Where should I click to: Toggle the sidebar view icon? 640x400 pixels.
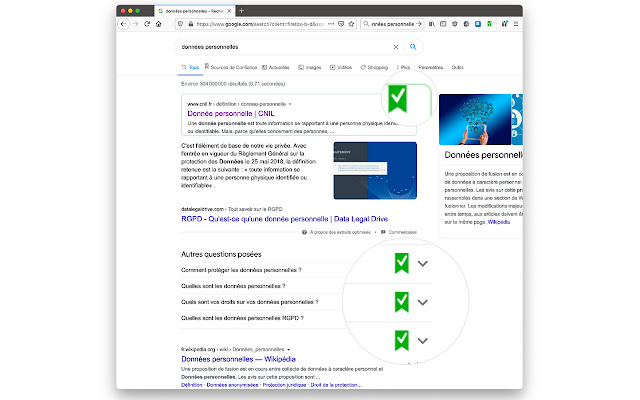[x=443, y=24]
